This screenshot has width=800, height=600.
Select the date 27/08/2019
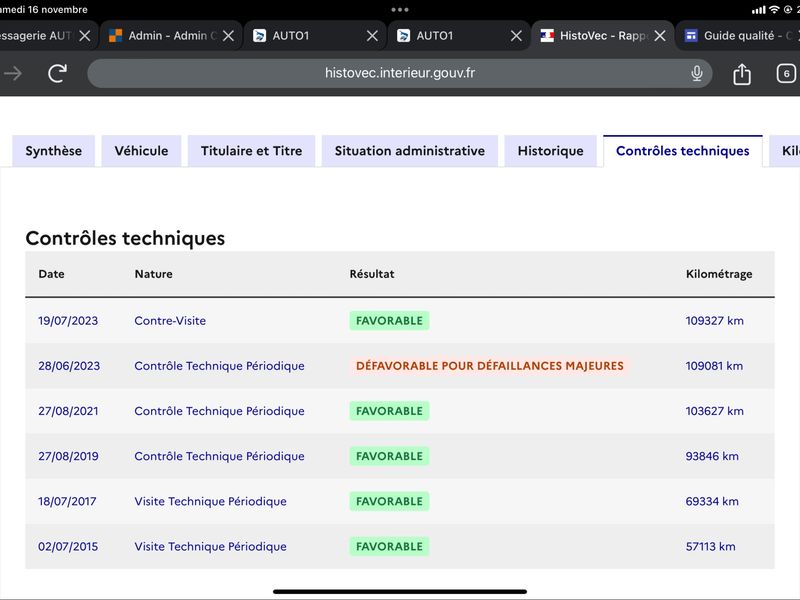pyautogui.click(x=68, y=456)
